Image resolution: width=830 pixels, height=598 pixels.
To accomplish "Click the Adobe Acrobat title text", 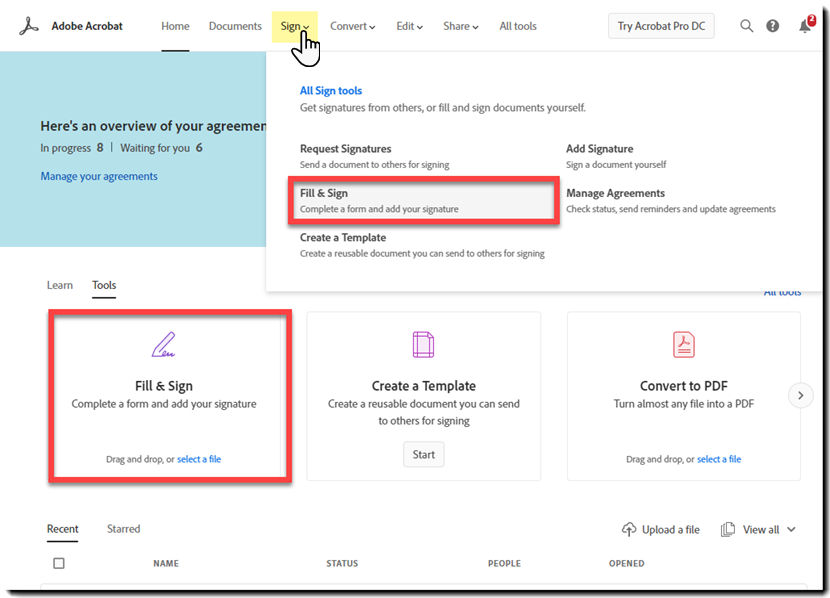I will 87,26.
